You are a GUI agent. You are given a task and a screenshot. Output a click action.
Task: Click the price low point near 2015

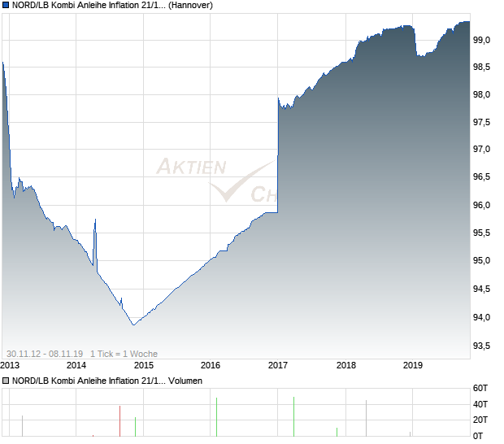tap(133, 324)
